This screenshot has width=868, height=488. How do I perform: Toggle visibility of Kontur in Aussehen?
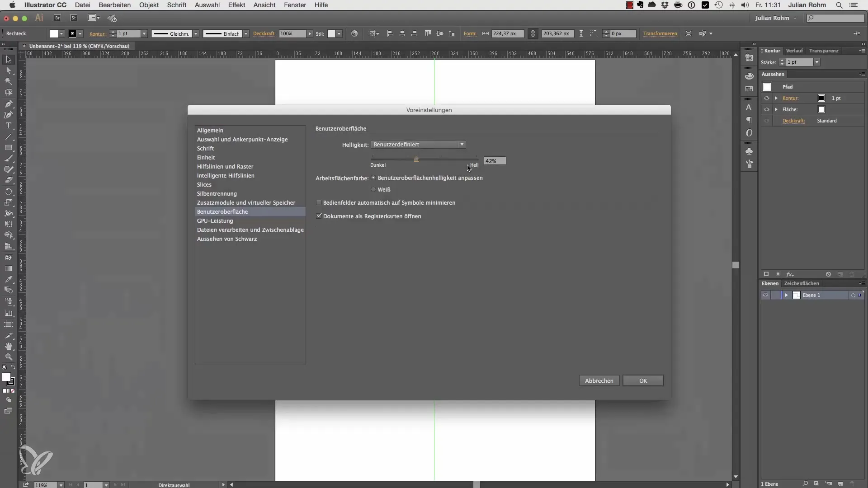point(766,98)
